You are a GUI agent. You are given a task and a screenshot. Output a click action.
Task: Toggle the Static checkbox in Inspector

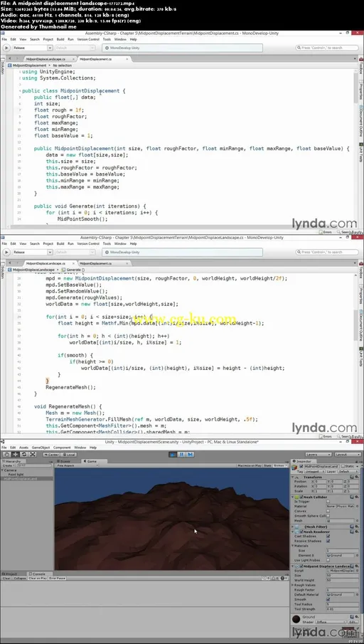pos(343,466)
